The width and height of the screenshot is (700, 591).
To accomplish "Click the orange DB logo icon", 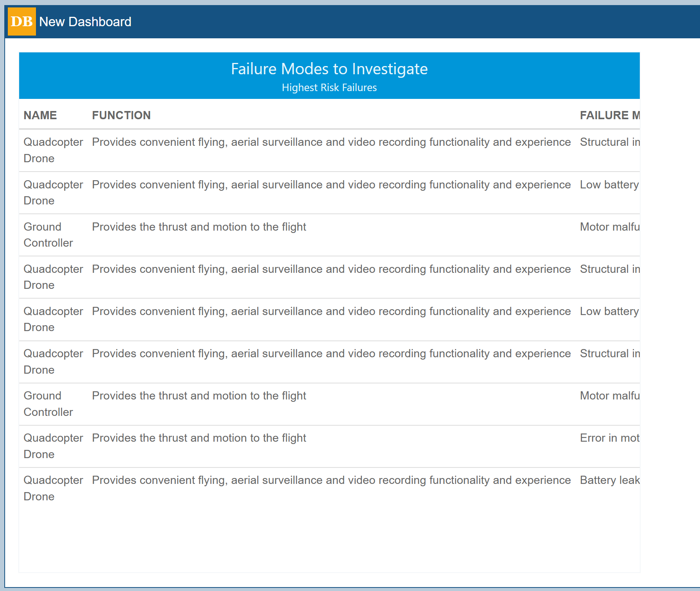I will pyautogui.click(x=22, y=21).
